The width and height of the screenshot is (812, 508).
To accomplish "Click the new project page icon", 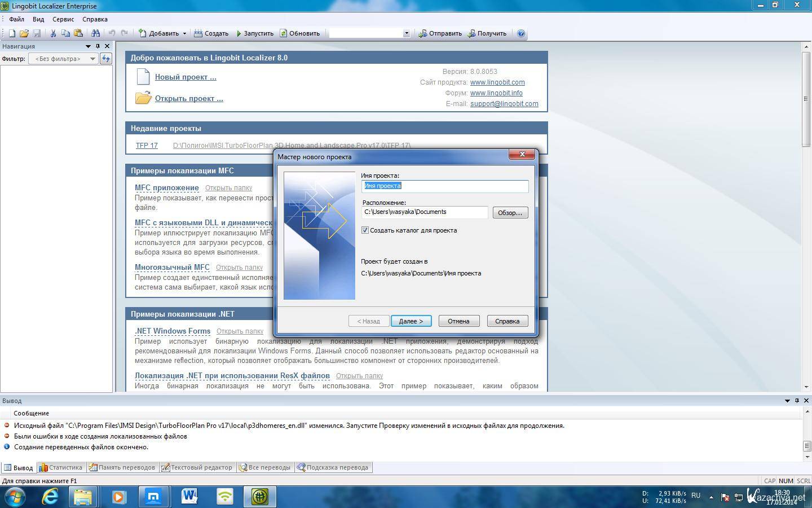I will (143, 76).
